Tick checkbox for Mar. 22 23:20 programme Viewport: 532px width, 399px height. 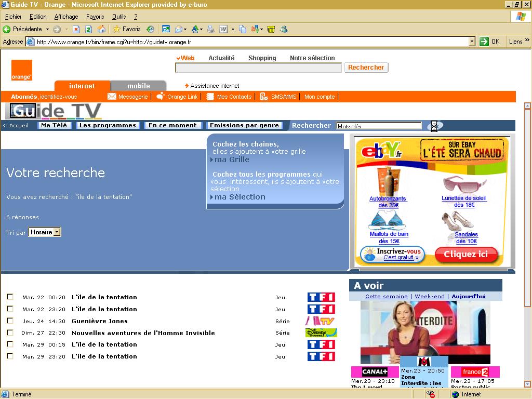coord(10,309)
